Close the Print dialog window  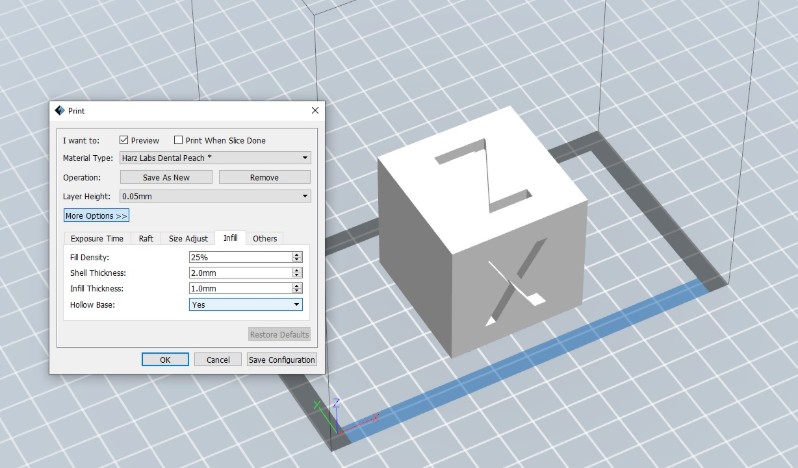315,110
